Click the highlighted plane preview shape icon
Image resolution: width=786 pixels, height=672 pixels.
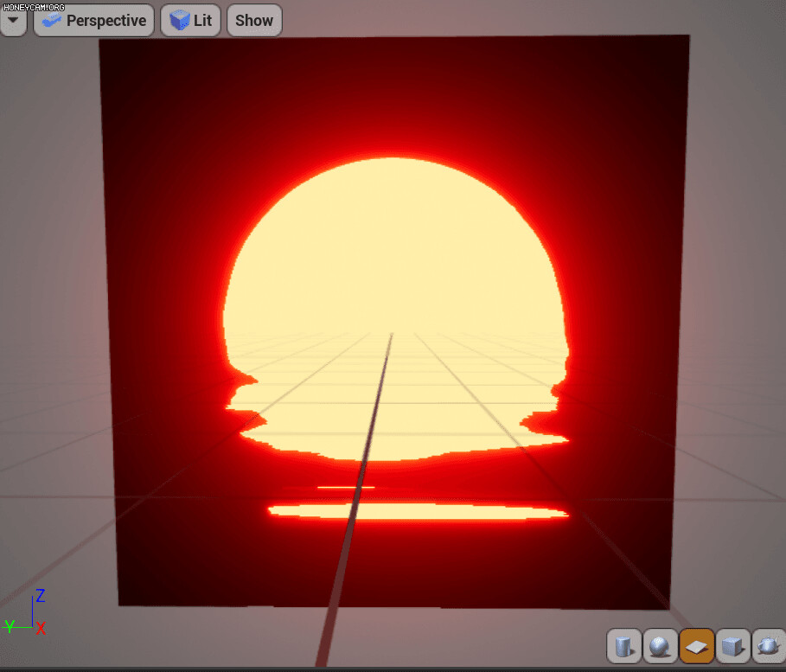click(x=696, y=646)
